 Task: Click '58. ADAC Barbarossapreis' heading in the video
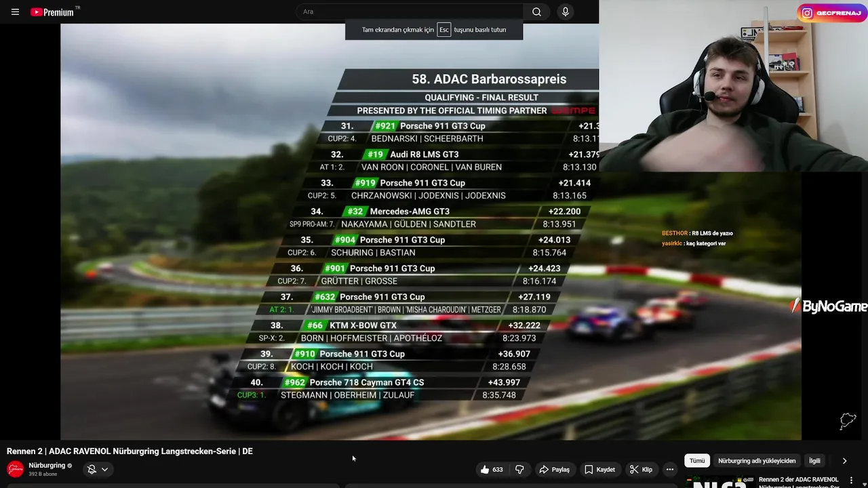click(x=489, y=79)
